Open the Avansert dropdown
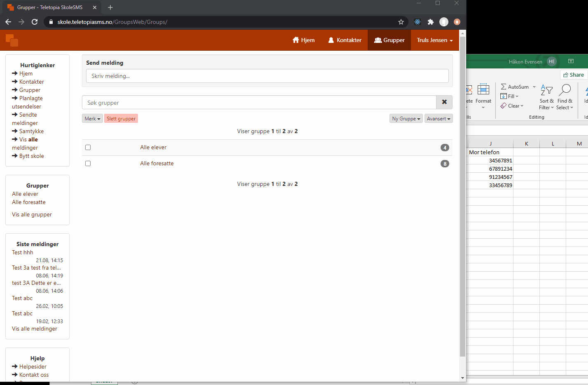The width and height of the screenshot is (588, 385). [439, 118]
